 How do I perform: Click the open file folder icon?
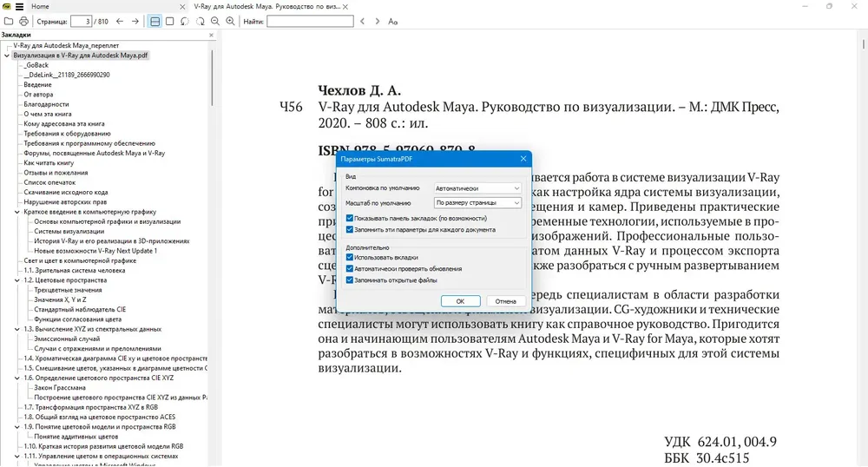pyautogui.click(x=9, y=21)
